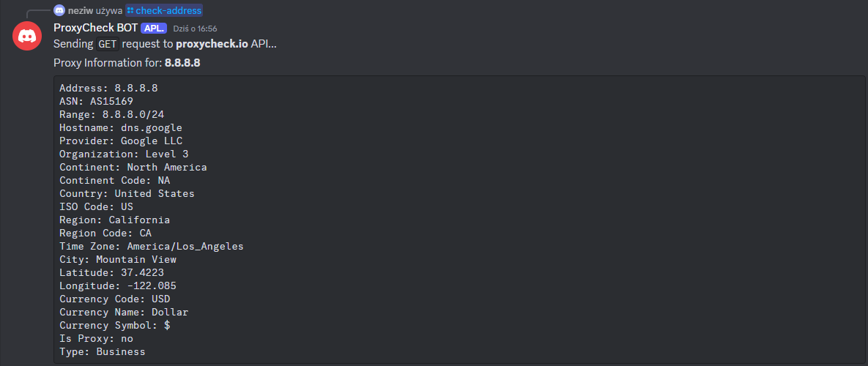Click the red Discord bot avatar
Screen dimensions: 868x366
pos(27,35)
